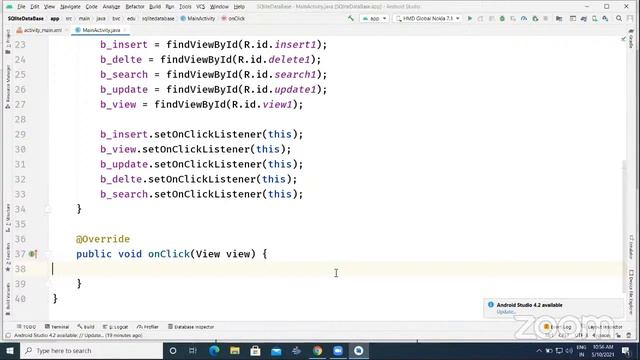Image resolution: width=640 pixels, height=360 pixels.
Task: Open the Database Inspector tab
Action: pyautogui.click(x=191, y=327)
